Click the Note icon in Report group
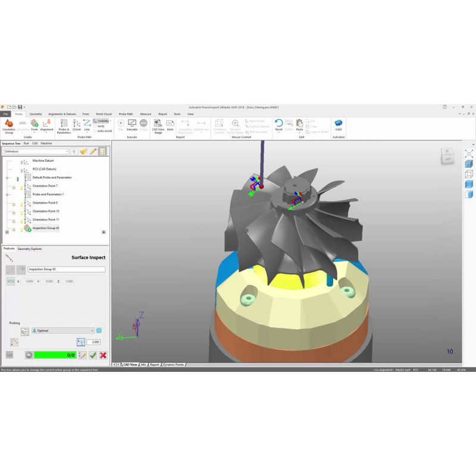Image resolution: width=476 pixels, height=476 pixels. (170, 126)
